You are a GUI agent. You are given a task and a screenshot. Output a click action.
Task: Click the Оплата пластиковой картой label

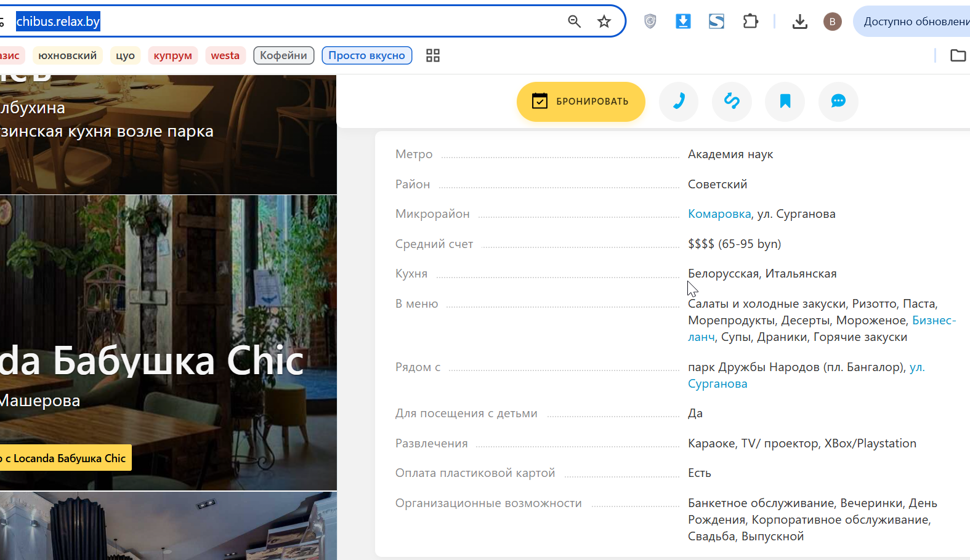pos(475,473)
